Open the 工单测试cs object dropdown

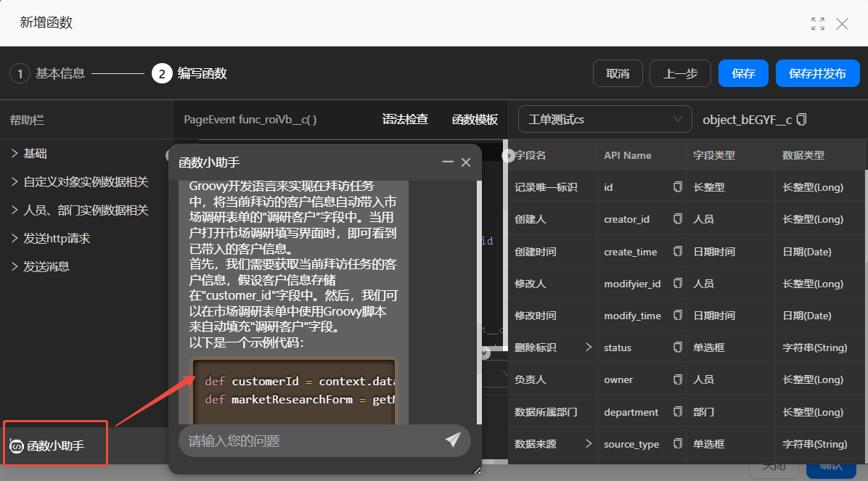coord(605,120)
